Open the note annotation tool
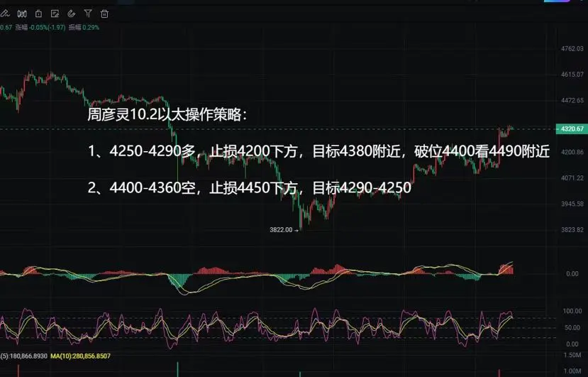 pos(55,14)
